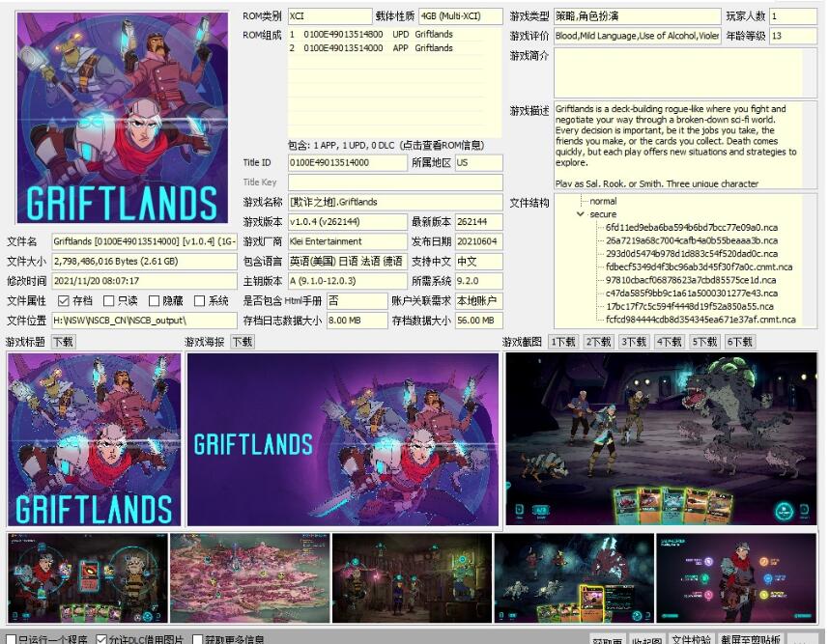Select the normal node in 文件结构 tree
The height and width of the screenshot is (644, 829).
tap(603, 201)
